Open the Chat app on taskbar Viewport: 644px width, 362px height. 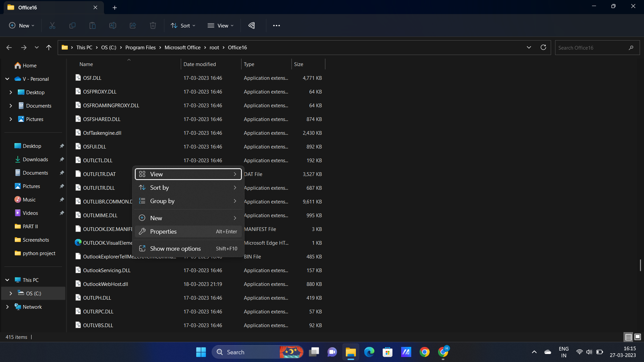pos(332,352)
